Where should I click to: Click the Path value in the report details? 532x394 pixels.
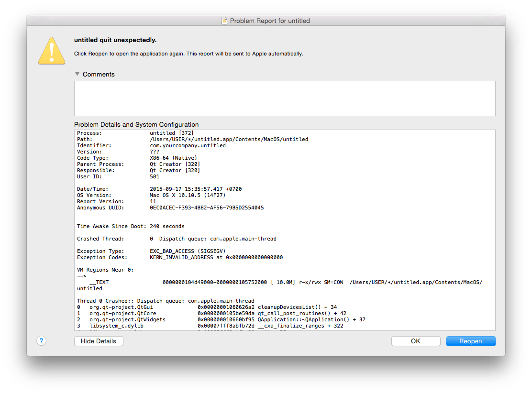(x=229, y=139)
